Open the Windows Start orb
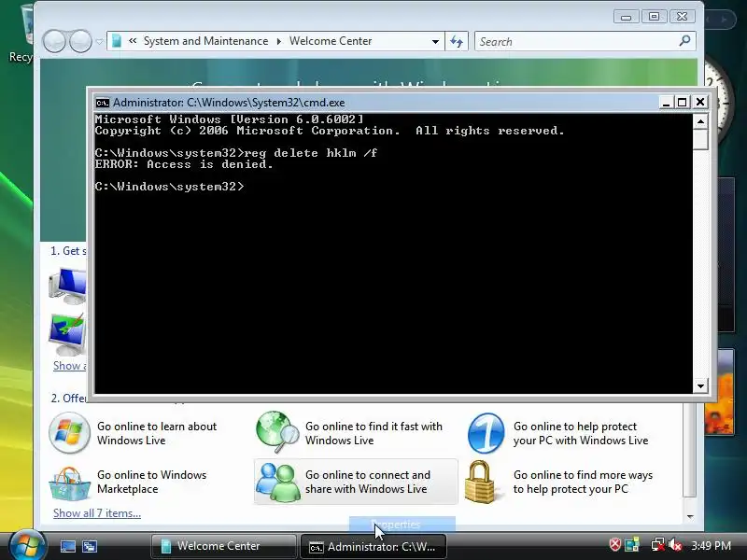Viewport: 747px width, 560px height. tap(28, 546)
